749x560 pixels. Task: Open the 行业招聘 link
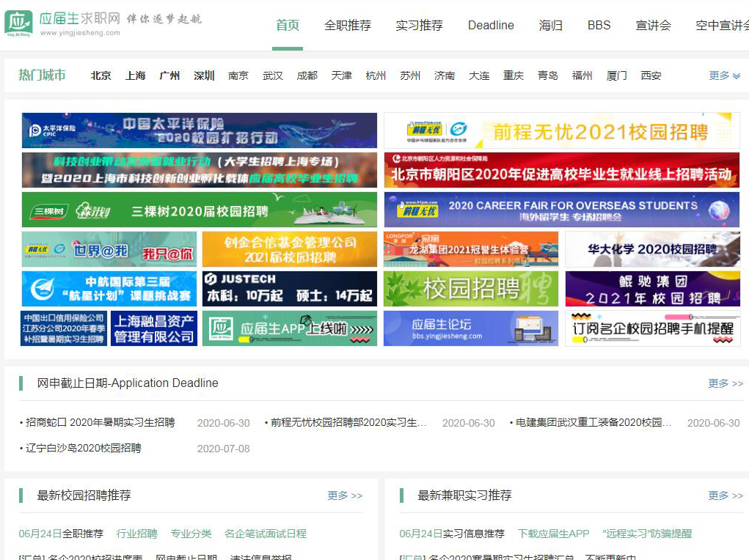pyautogui.click(x=136, y=534)
